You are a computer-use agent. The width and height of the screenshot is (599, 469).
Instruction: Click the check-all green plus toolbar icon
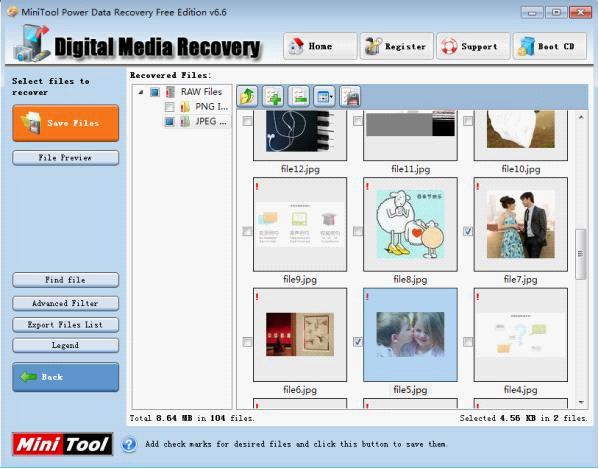273,96
